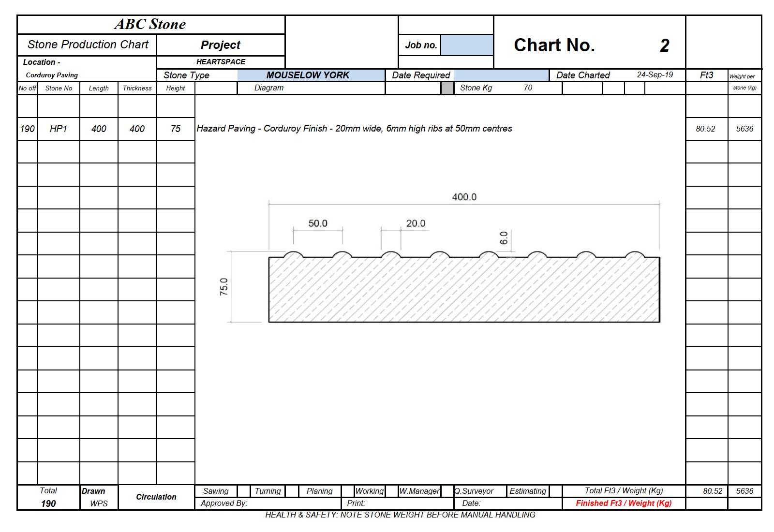Select the Health & Safety note text
Screen dimensions: 774x532
pyautogui.click(x=400, y=515)
